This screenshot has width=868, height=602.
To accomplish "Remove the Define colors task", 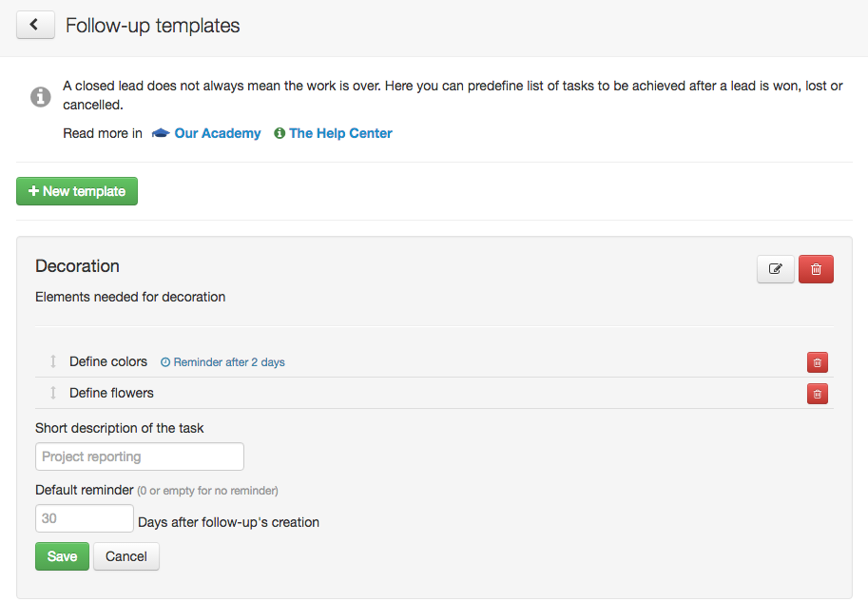I will pyautogui.click(x=817, y=362).
